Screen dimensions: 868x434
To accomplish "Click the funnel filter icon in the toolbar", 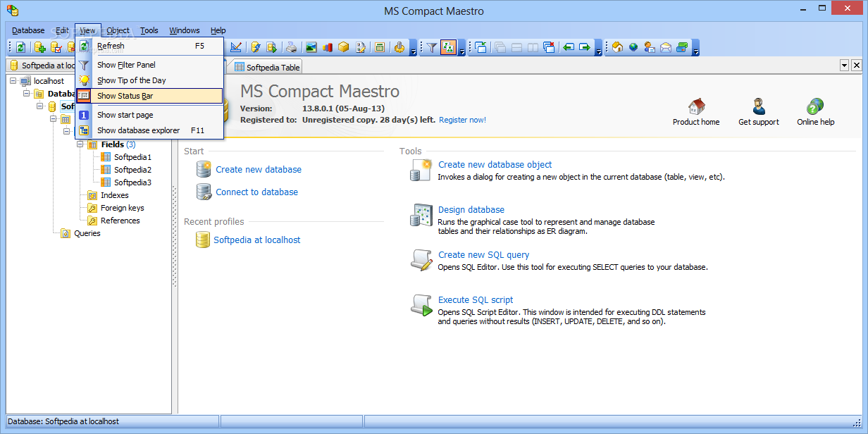I will tap(432, 47).
